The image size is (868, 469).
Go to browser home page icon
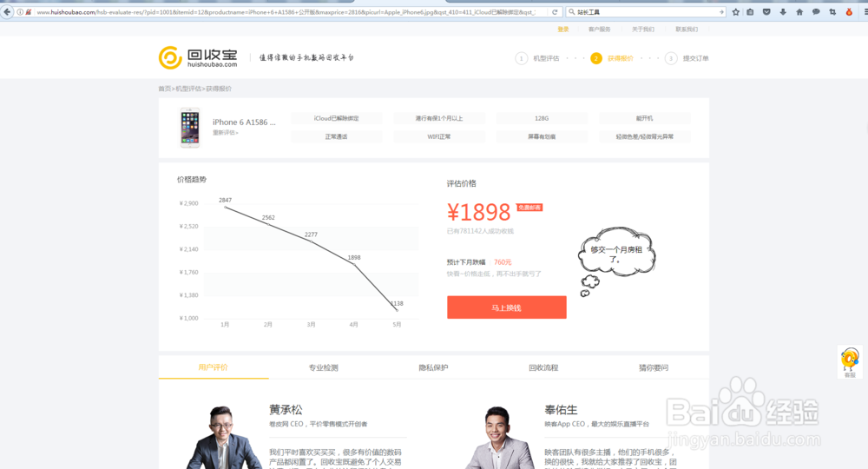(799, 11)
